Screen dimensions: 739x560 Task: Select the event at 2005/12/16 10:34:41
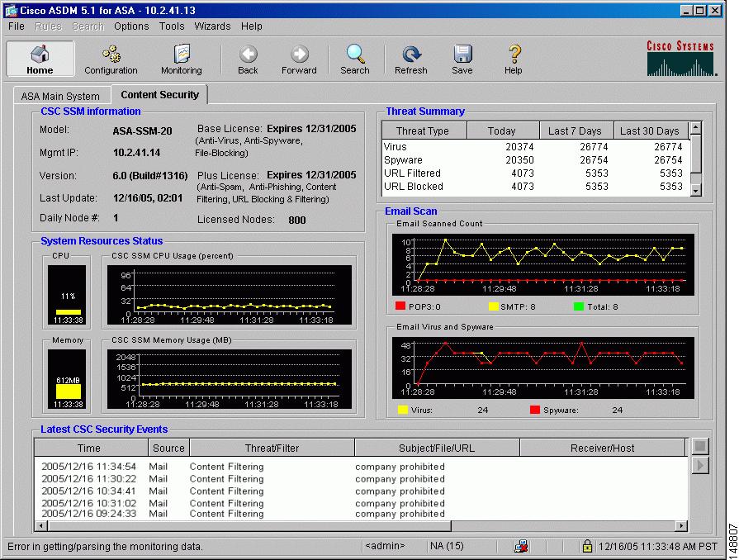click(361, 491)
